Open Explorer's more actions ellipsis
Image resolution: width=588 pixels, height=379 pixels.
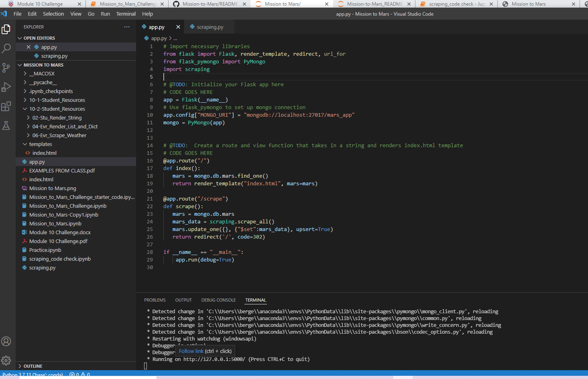[127, 27]
